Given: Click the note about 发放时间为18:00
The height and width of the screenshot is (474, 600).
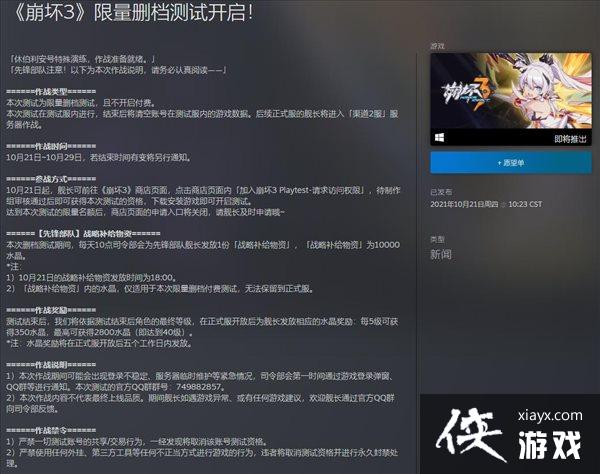Looking at the screenshot, I should click(x=91, y=277).
